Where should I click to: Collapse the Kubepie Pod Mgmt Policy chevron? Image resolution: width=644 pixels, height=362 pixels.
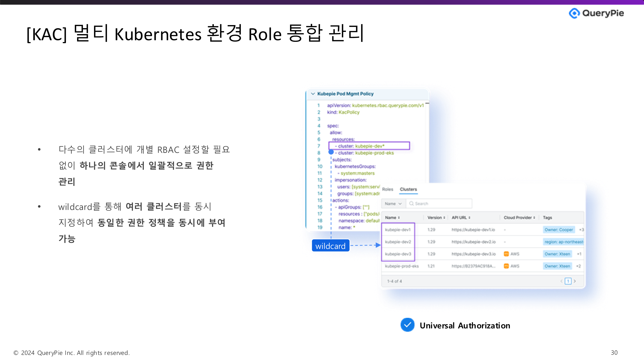pos(313,94)
